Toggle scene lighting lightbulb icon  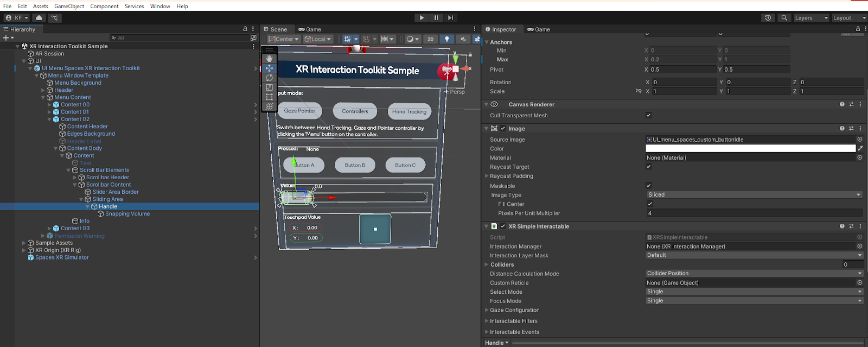446,39
